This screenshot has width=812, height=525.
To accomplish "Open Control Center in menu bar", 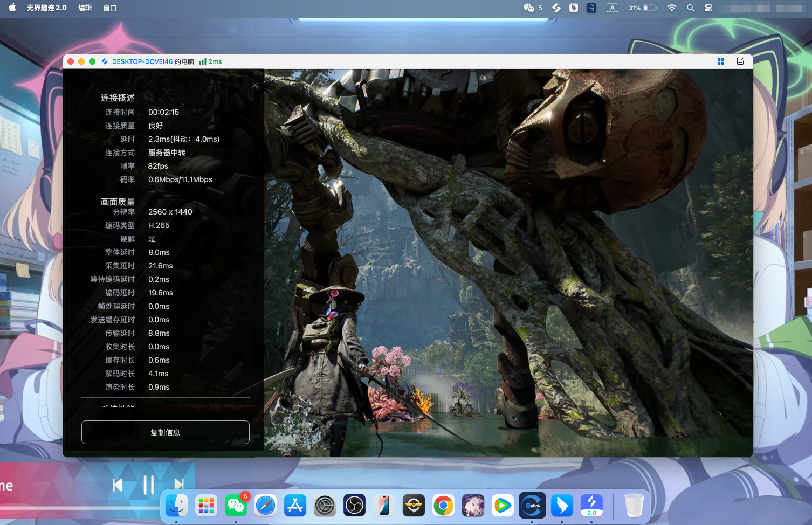I will tap(708, 8).
